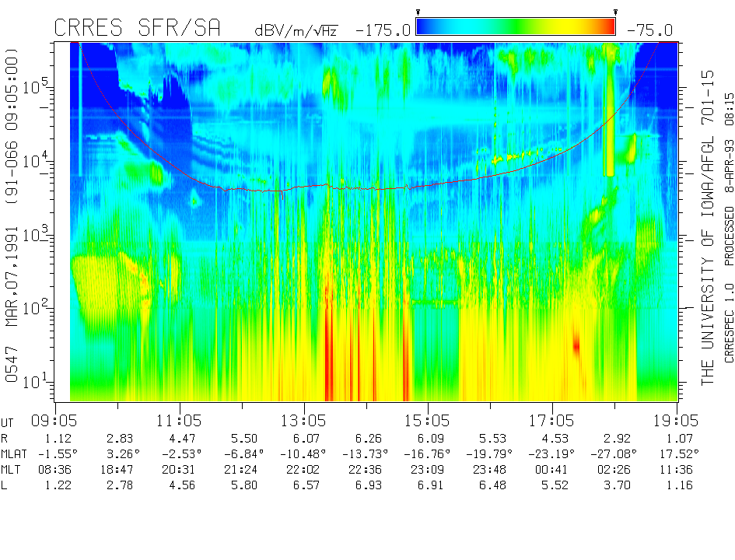Click the MLT value 23:09
The height and width of the screenshot is (560, 735).
click(428, 470)
